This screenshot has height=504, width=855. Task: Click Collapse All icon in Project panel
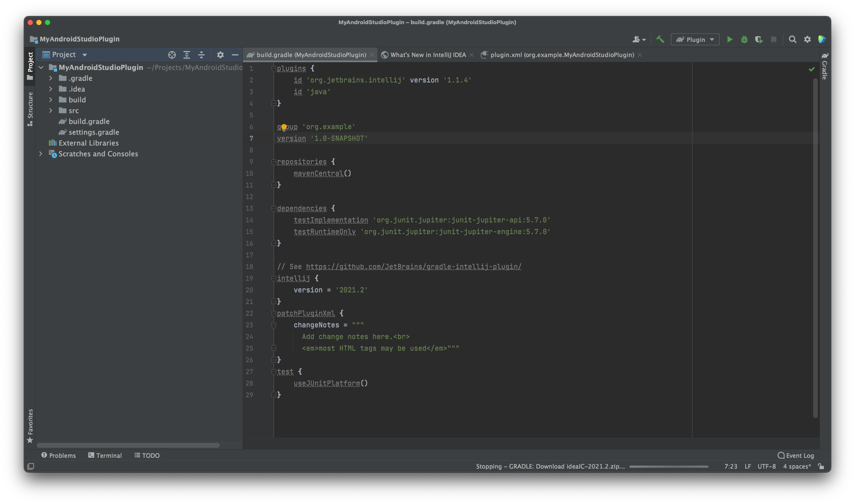pos(201,55)
